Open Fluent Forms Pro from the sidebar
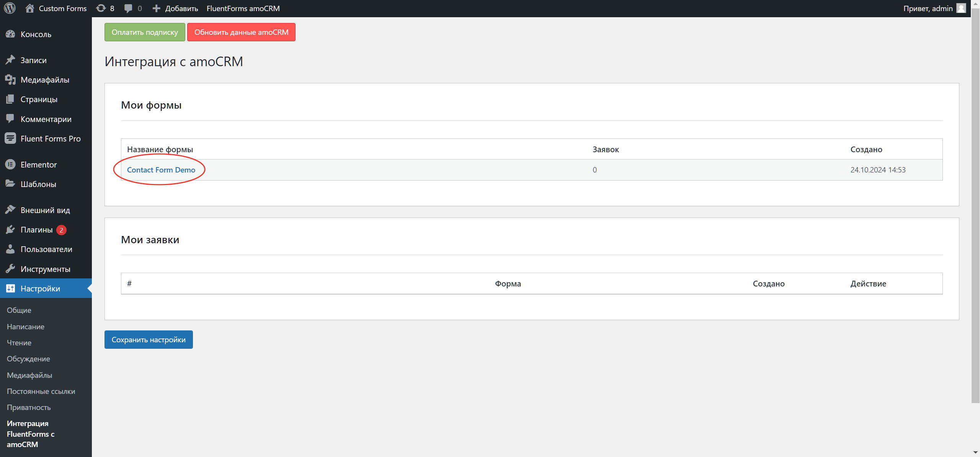This screenshot has height=457, width=980. (11, 138)
